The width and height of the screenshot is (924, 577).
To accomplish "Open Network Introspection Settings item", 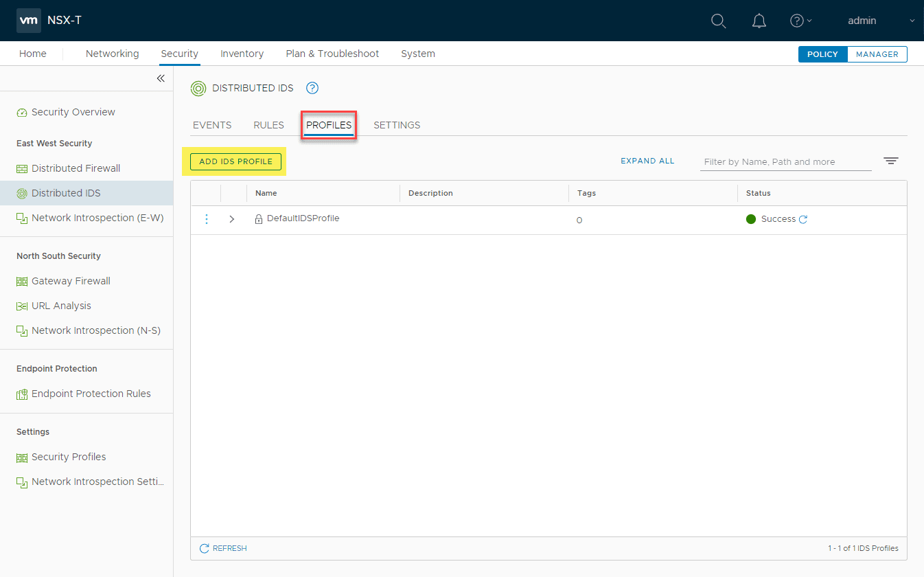I will [98, 482].
